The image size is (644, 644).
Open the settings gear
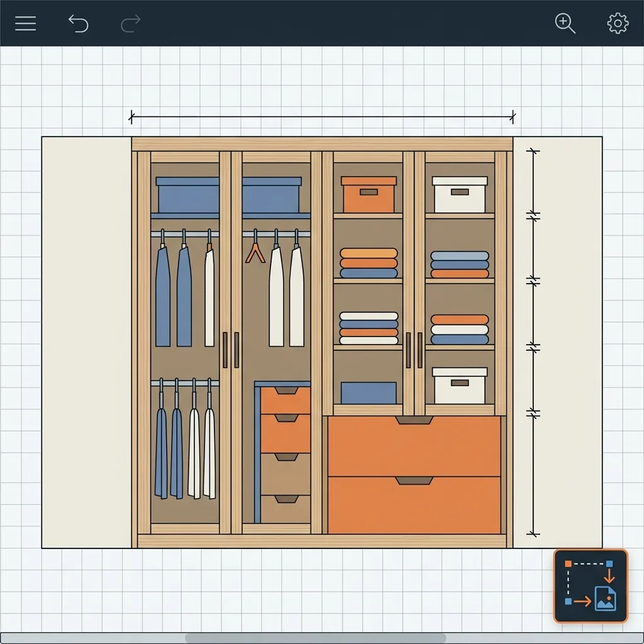(618, 23)
